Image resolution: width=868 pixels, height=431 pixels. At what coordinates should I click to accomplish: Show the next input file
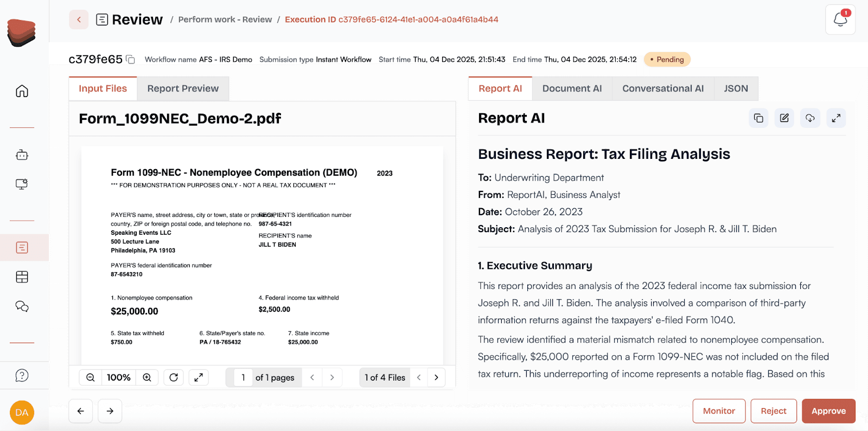coord(436,377)
